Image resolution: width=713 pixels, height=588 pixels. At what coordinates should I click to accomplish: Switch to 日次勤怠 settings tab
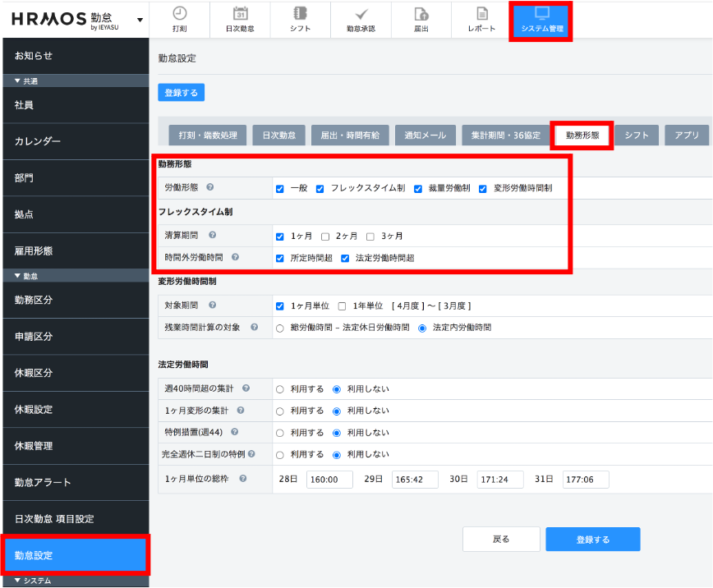278,135
